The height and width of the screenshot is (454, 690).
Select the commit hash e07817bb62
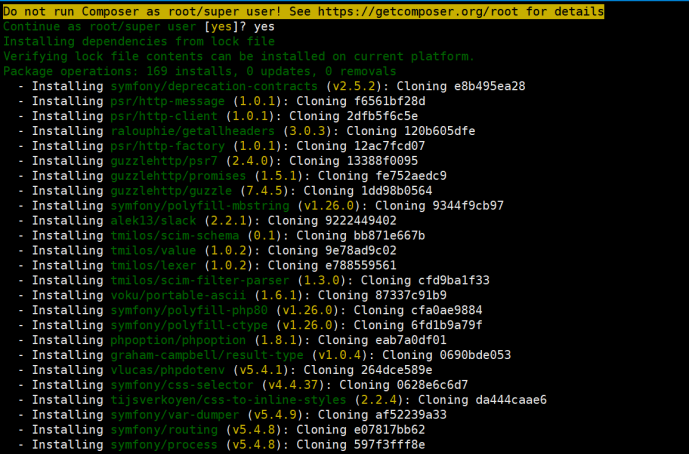[390, 430]
